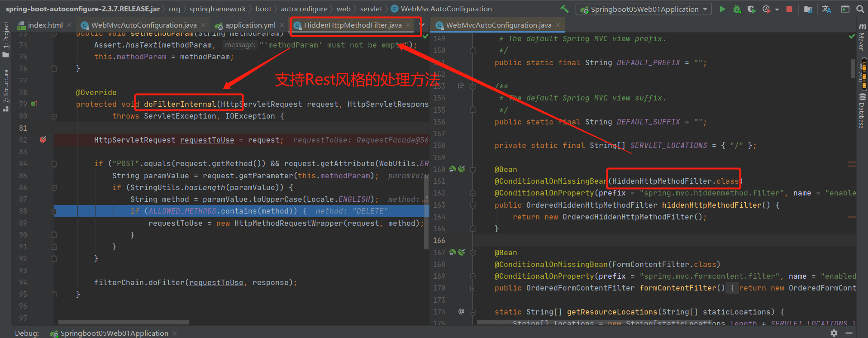868x338 pixels.
Task: Open the Structure tool window
Action: [6, 90]
